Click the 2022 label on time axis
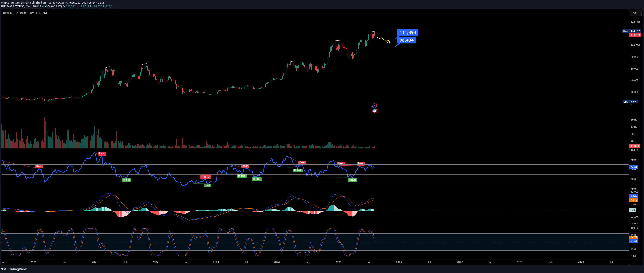644x273 pixels. (155, 262)
